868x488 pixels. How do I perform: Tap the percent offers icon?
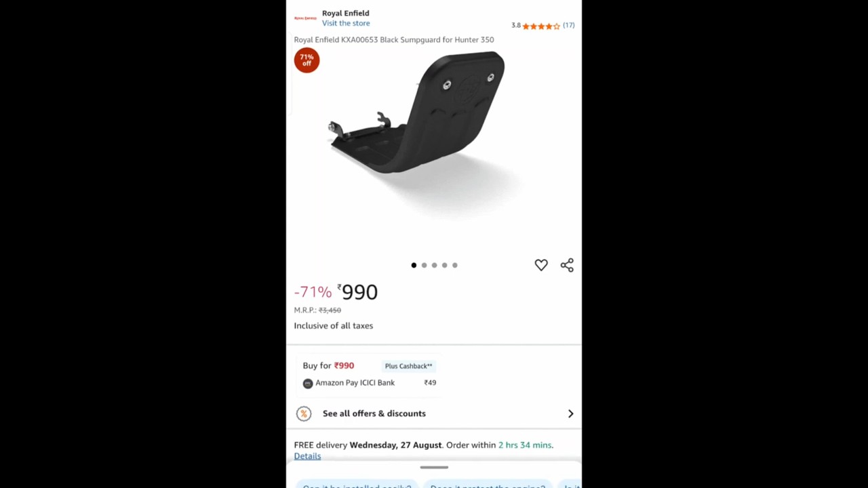[x=304, y=413]
